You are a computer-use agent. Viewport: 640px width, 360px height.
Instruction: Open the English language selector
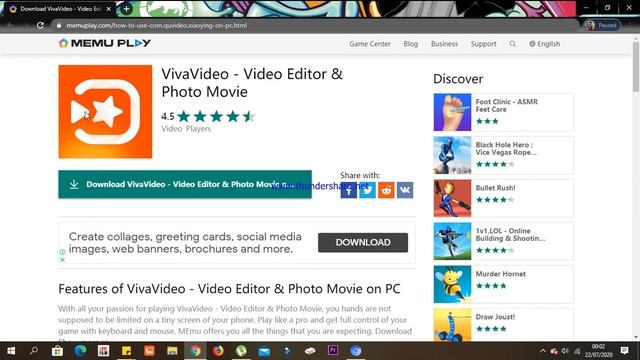coord(544,44)
